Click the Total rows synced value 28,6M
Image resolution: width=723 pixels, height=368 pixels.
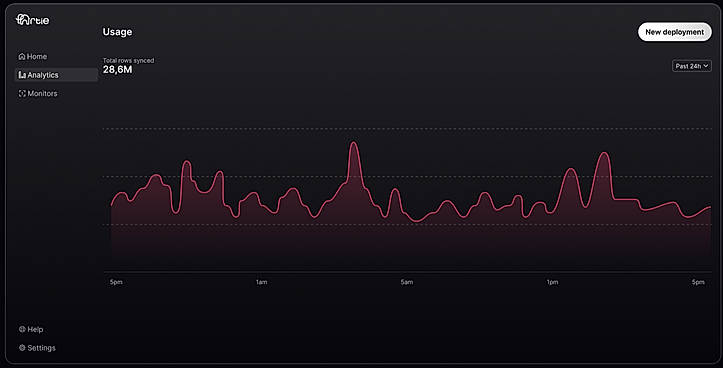pos(118,70)
